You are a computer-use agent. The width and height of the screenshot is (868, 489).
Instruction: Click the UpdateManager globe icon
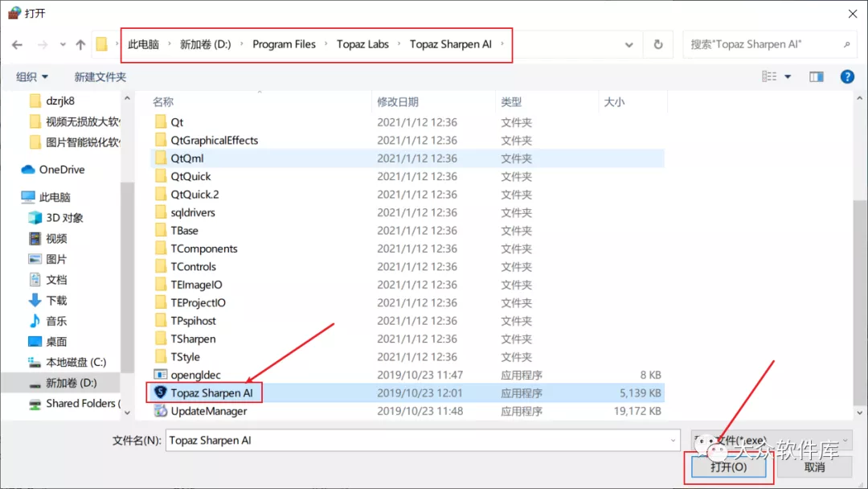[161, 411]
